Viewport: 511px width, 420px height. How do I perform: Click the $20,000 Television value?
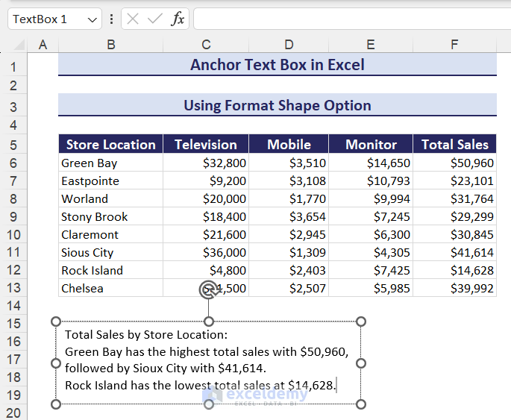coord(206,198)
